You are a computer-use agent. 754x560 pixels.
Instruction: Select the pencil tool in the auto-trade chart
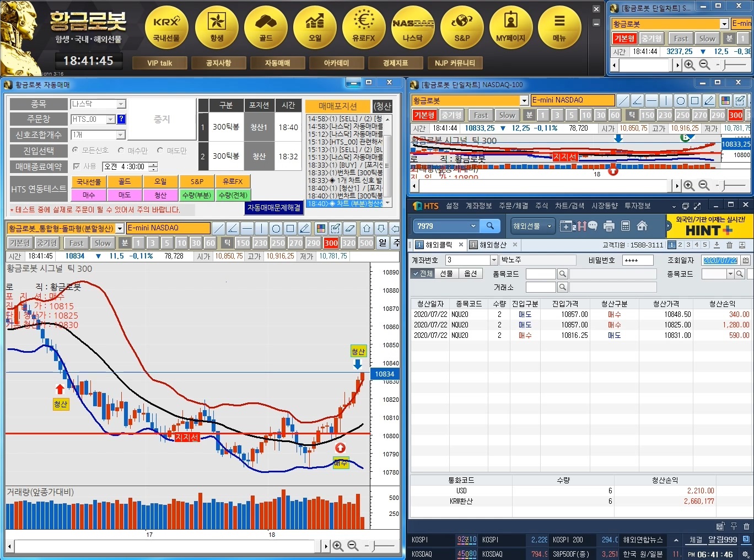(305, 228)
